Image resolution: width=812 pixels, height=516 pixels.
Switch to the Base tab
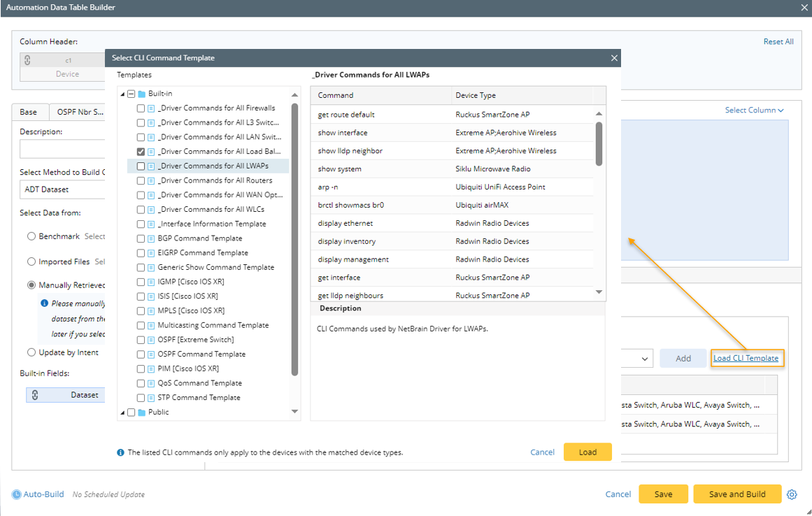pyautogui.click(x=29, y=112)
